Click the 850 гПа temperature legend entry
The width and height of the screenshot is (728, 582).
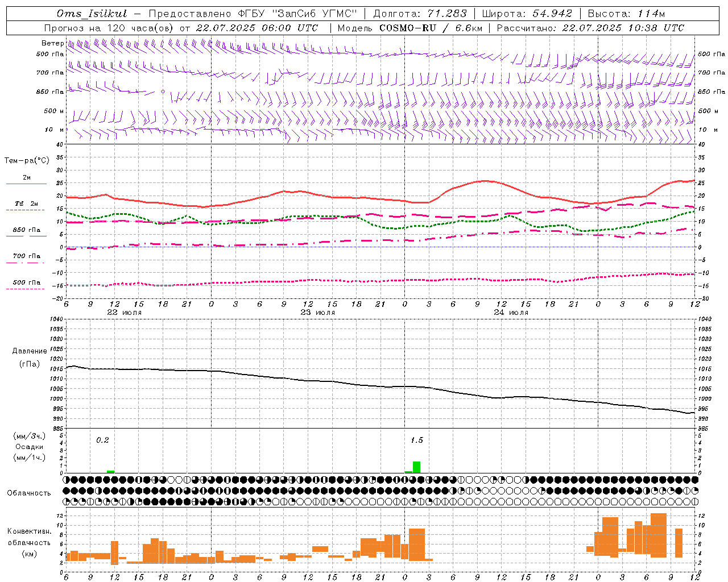click(x=26, y=230)
